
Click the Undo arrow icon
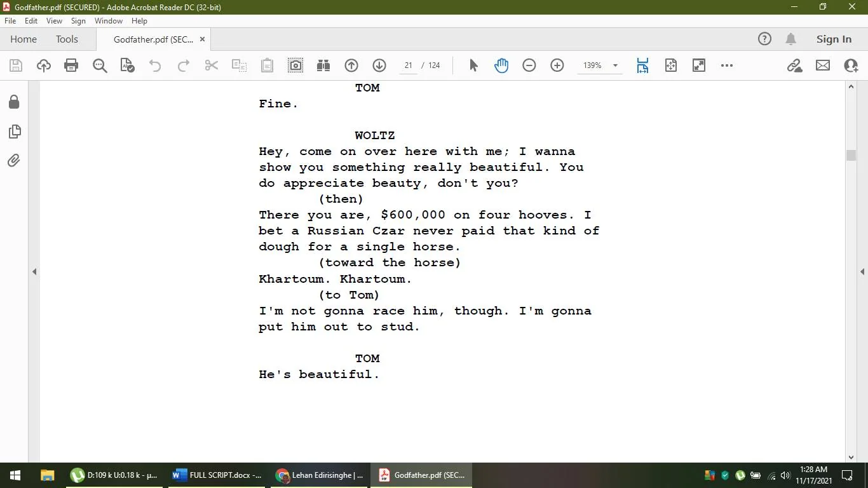coord(155,65)
